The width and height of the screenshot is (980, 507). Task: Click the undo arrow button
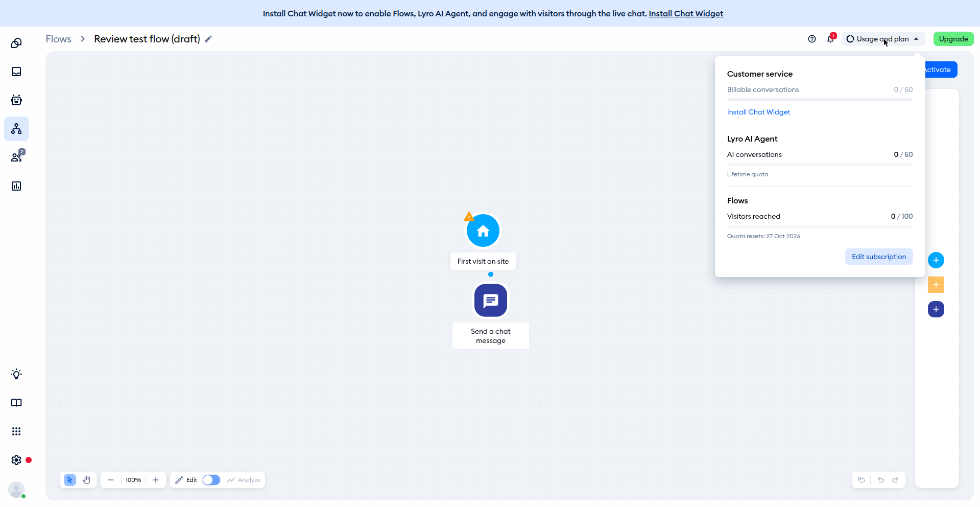pyautogui.click(x=881, y=480)
